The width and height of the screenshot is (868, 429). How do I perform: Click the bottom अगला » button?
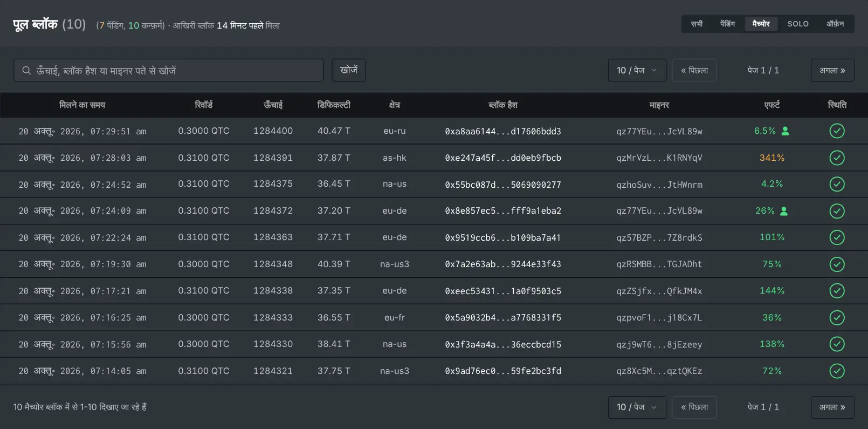coord(832,407)
